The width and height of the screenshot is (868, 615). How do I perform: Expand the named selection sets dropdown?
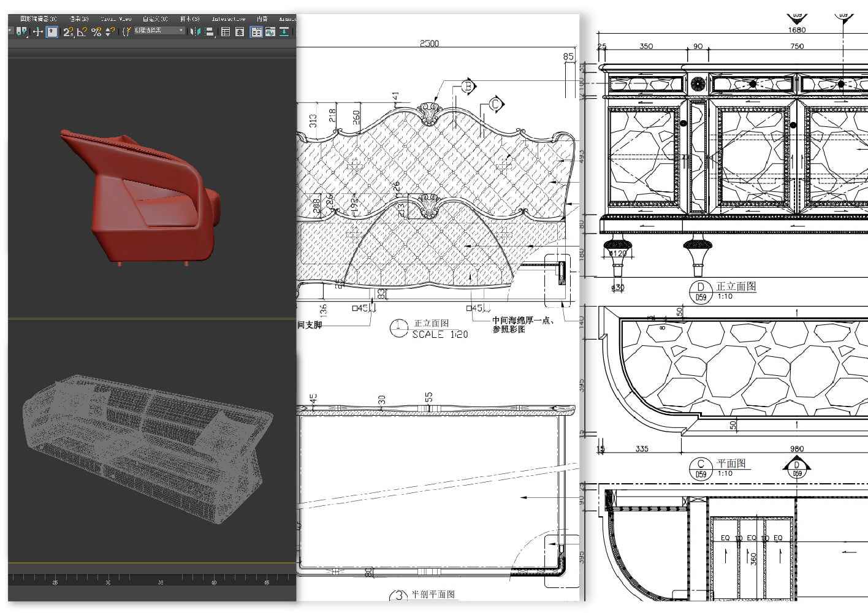pos(181,31)
